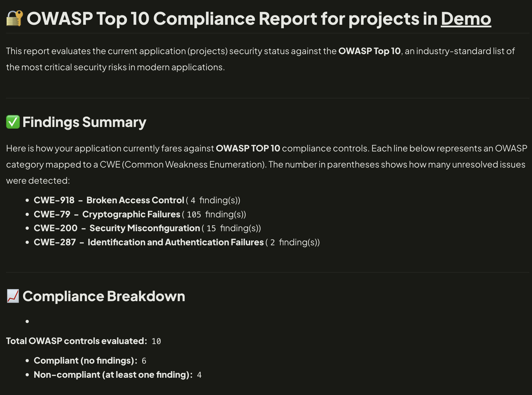Click the OWASP Top 10 Compliance Report title
Viewport: 532px width, 395px height.
click(x=232, y=19)
